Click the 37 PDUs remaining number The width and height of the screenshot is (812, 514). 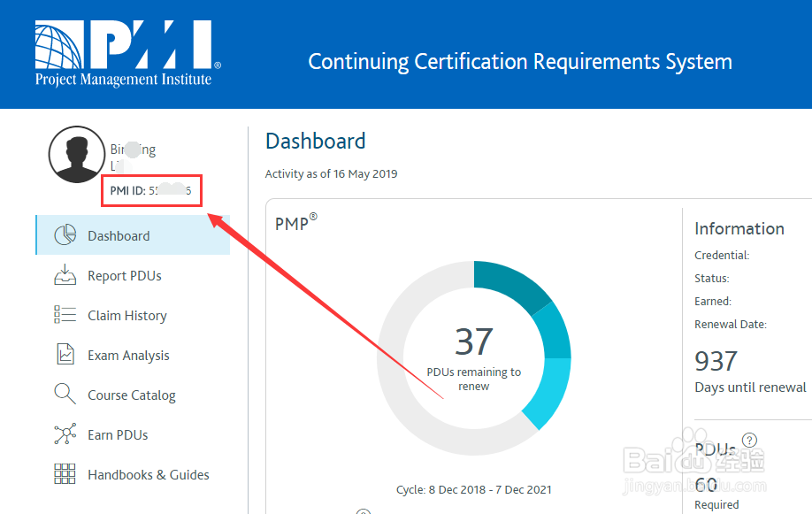click(x=474, y=341)
